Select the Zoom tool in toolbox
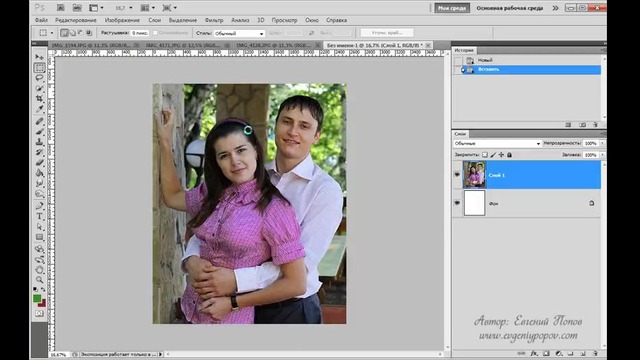 point(40,280)
